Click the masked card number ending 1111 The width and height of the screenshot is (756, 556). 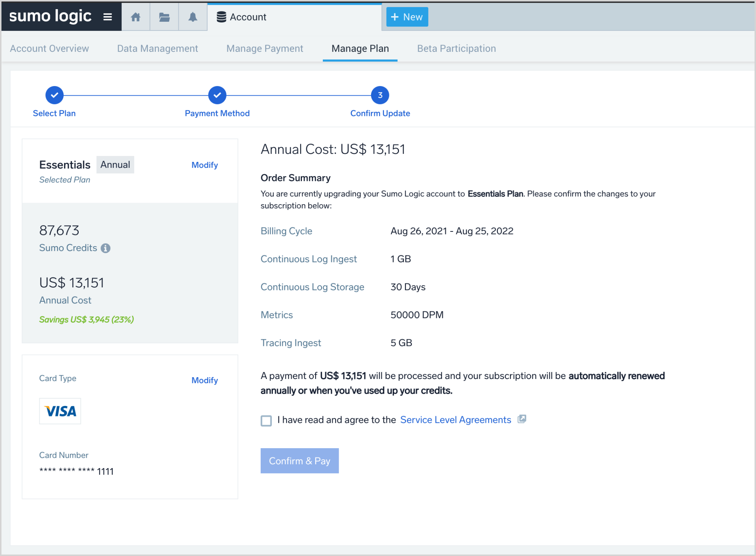76,471
